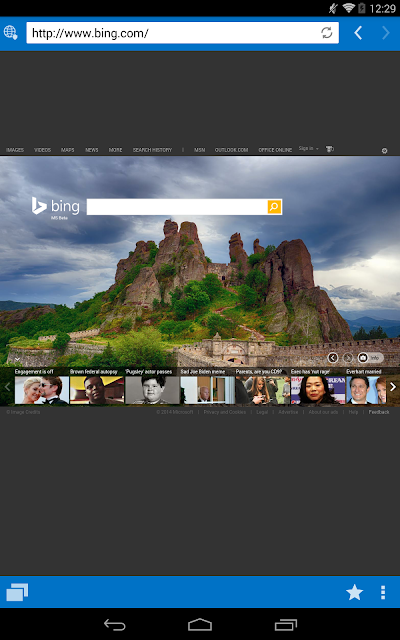Click the OUTLOOK.COM link

(231, 150)
